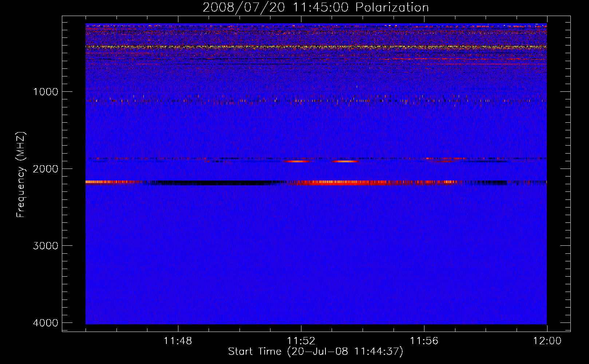589x364 pixels.
Task: Click the 'Start Time (20-Jul-08 11:44:37)' label
Action: (x=316, y=352)
